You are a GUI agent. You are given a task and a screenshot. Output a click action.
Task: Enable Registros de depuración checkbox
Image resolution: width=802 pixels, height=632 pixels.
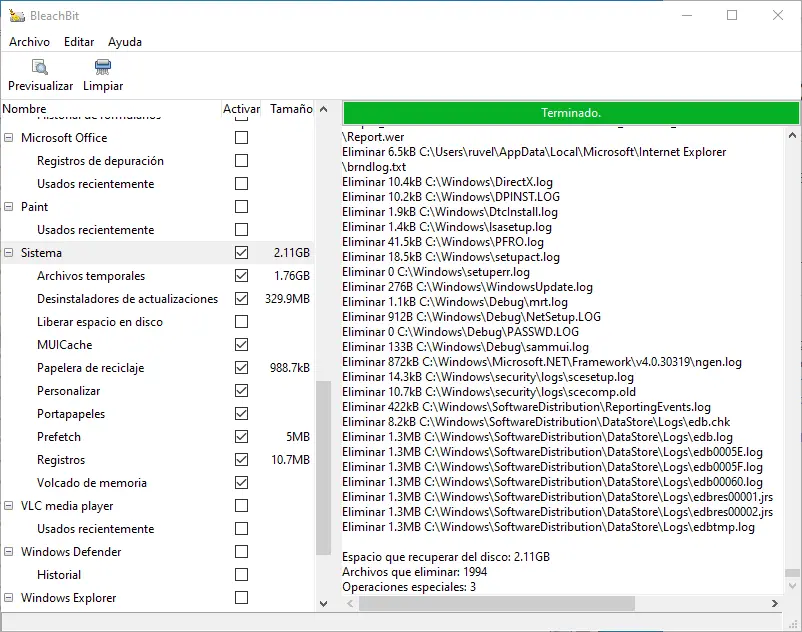click(241, 161)
